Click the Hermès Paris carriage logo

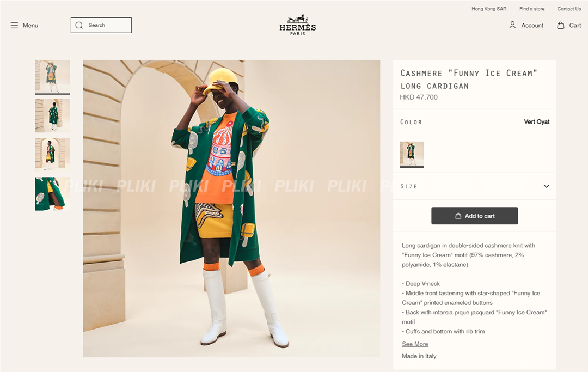[x=297, y=25]
